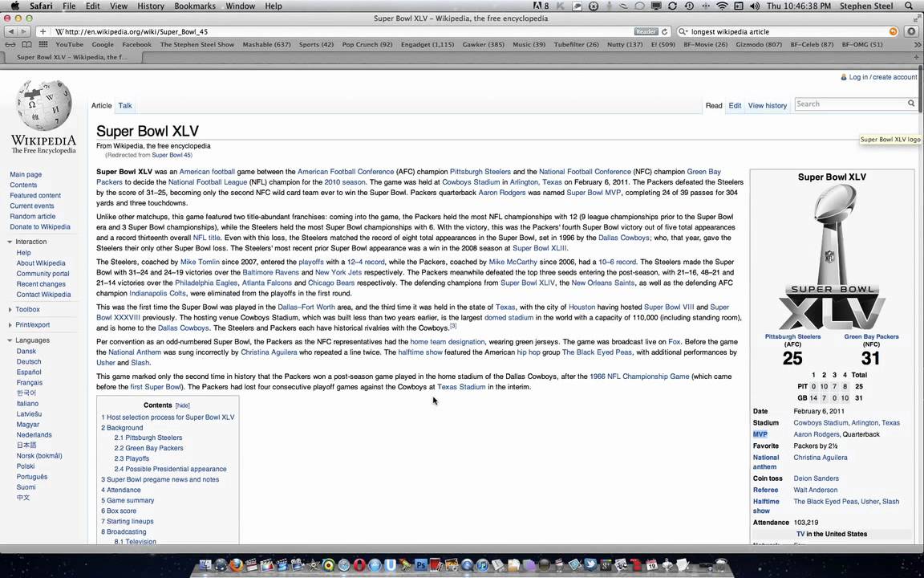This screenshot has width=924, height=578.
Task: Open the Trash in the Dock
Action: coord(721,565)
